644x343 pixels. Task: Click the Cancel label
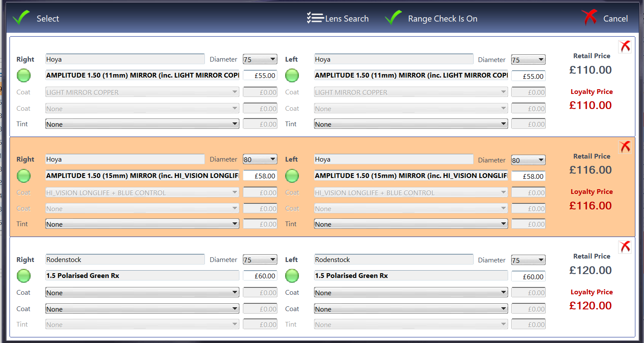[616, 19]
